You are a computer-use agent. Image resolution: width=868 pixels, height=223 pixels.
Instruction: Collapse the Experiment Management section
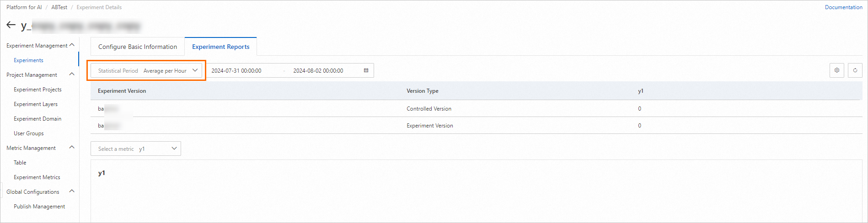click(72, 45)
